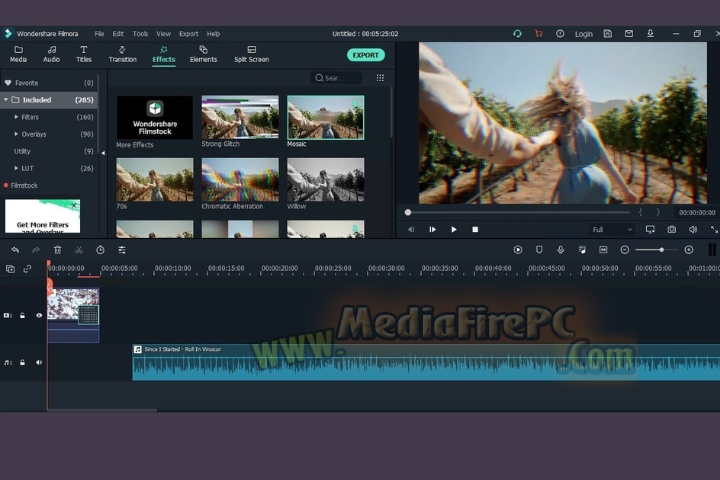720x480 pixels.
Task: Click the preview progress slider handle
Action: [408, 213]
